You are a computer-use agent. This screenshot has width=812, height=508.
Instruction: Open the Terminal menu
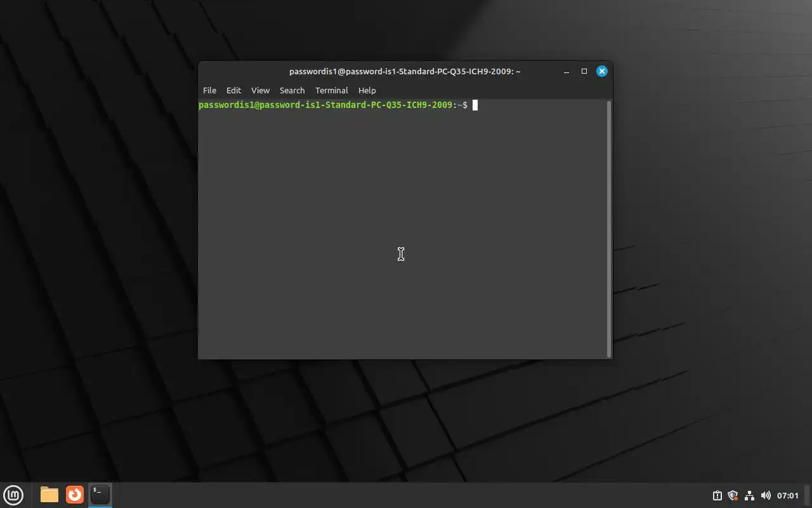331,90
